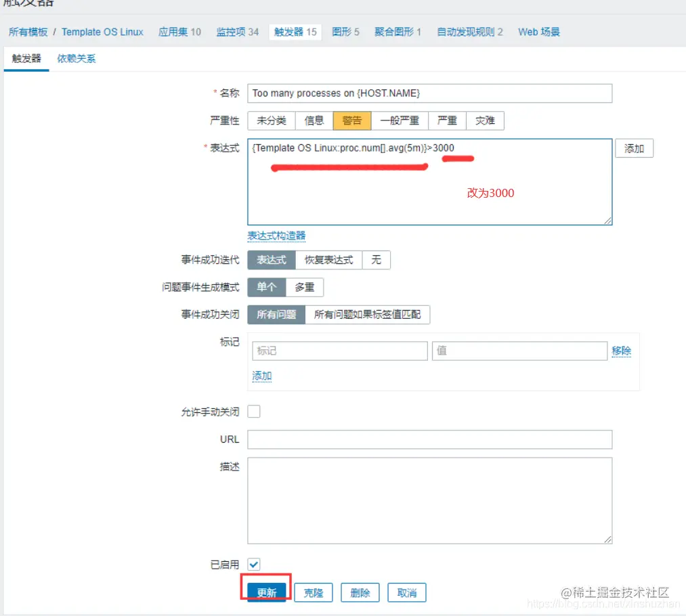Go to 聚合图形 1 tab
Image resolution: width=686 pixels, height=616 pixels.
(398, 32)
